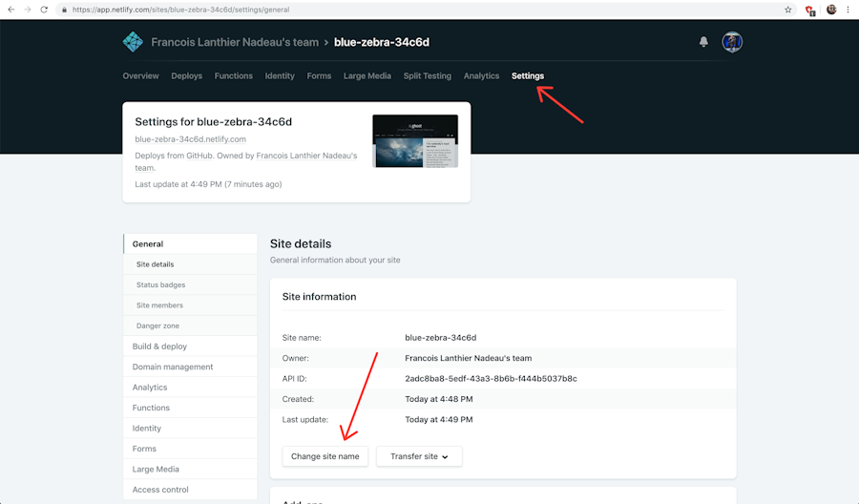Image resolution: width=859 pixels, height=504 pixels.
Task: Open Large Media in settings sidebar
Action: [190, 469]
